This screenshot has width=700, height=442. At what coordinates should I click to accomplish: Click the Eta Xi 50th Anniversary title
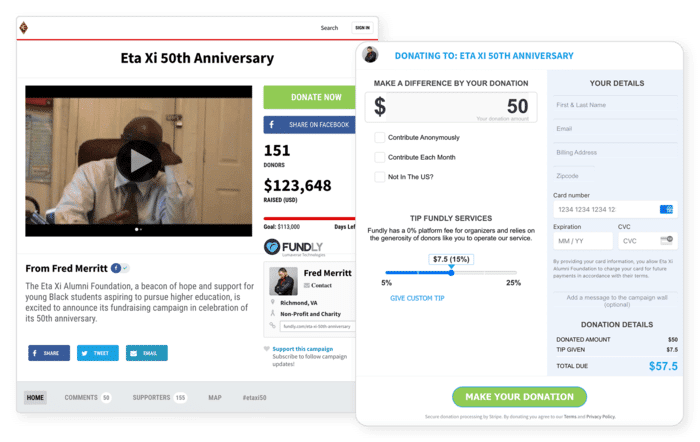(197, 58)
